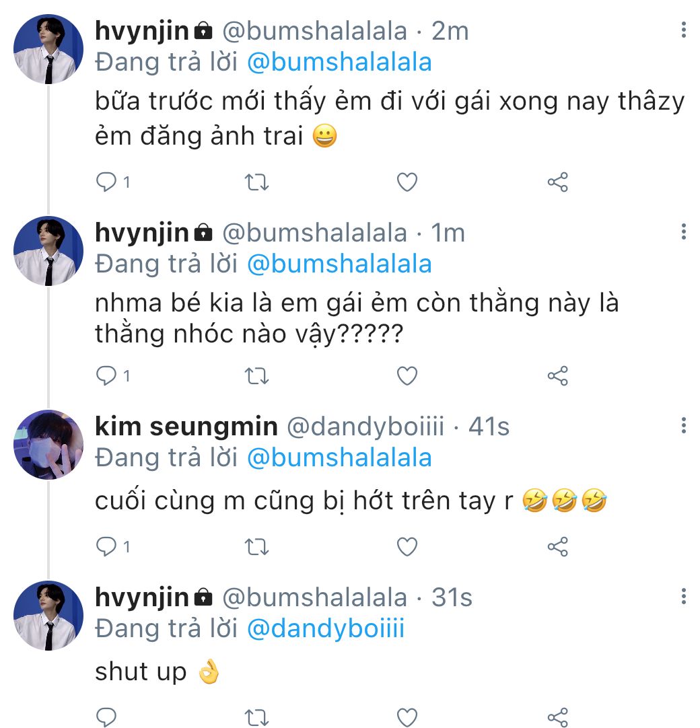Retweet kim seungmin's tweet
This screenshot has width=700, height=728.
coord(257,547)
